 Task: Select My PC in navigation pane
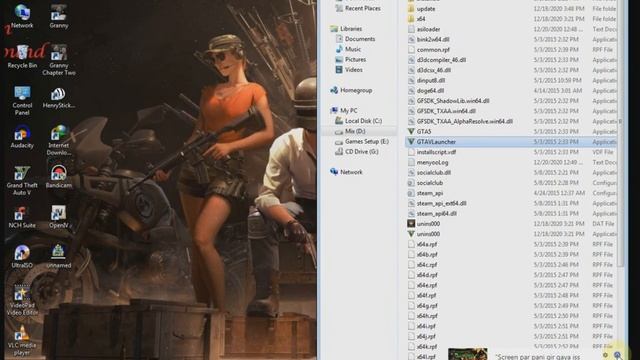point(344,111)
